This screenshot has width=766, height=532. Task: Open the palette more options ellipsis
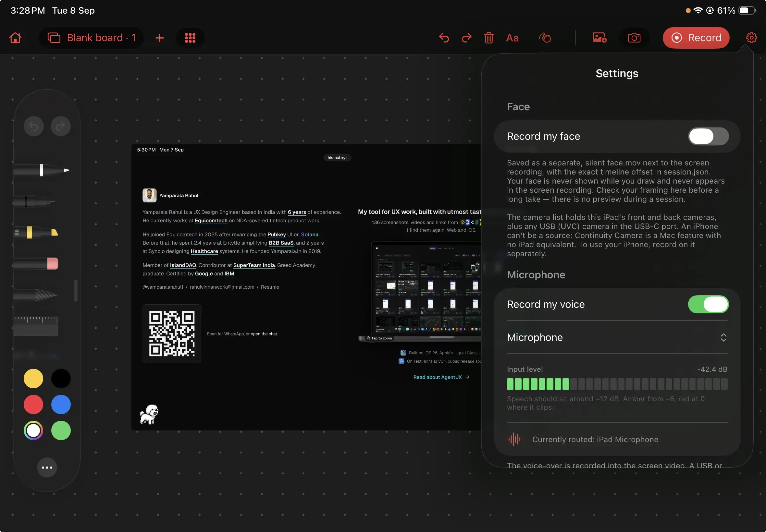(47, 468)
